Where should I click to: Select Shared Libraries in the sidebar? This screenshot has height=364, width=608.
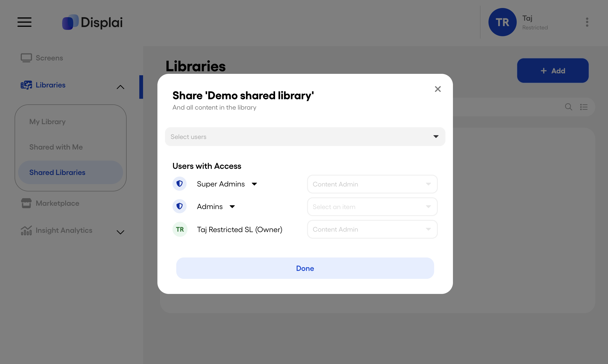click(70, 172)
